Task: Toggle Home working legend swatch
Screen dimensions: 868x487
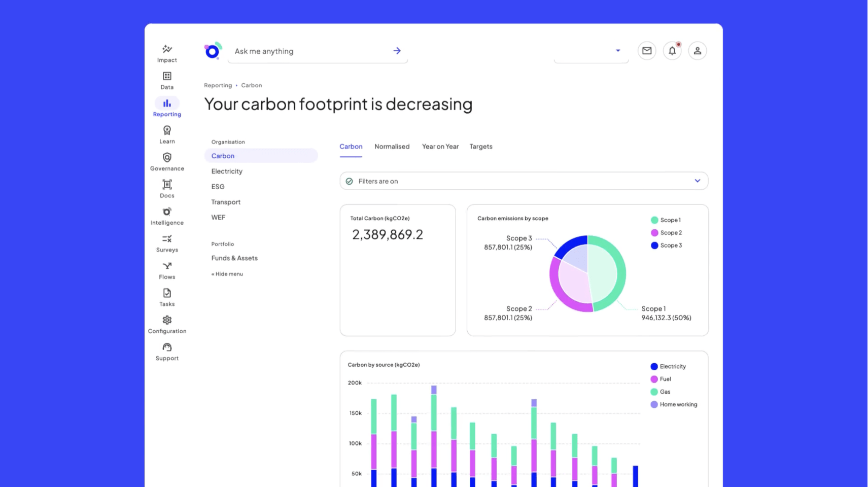Action: point(654,405)
